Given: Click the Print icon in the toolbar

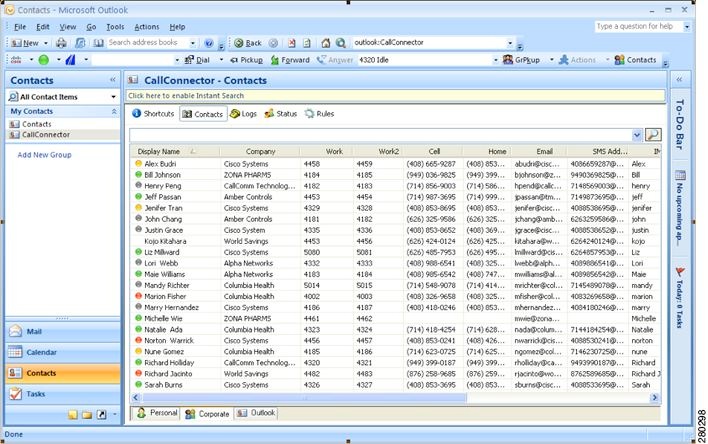Looking at the screenshot, I should click(x=62, y=43).
